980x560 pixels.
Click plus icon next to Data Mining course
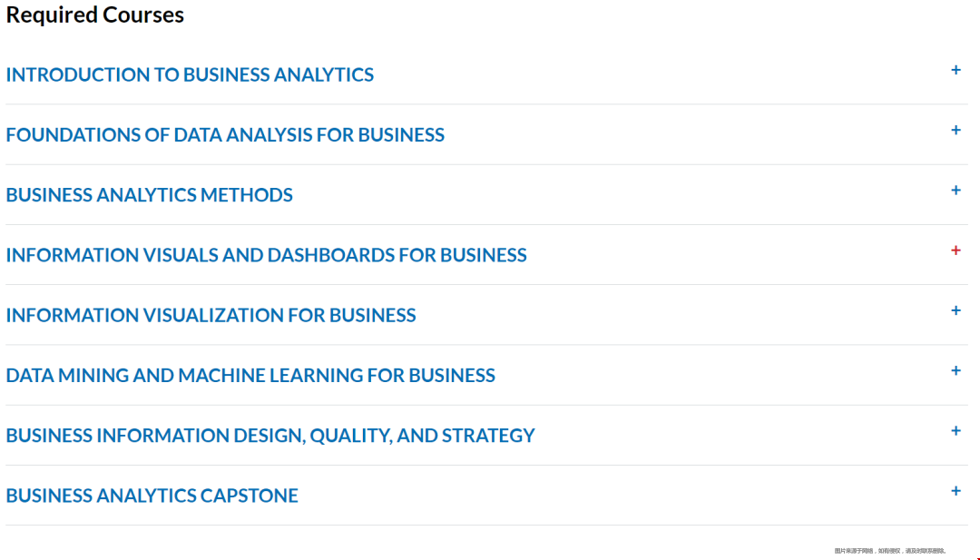tap(955, 370)
